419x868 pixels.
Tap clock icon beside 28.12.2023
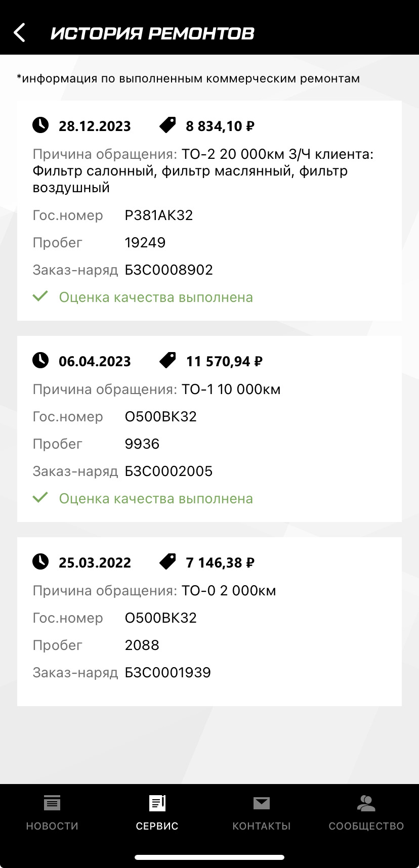click(x=40, y=125)
